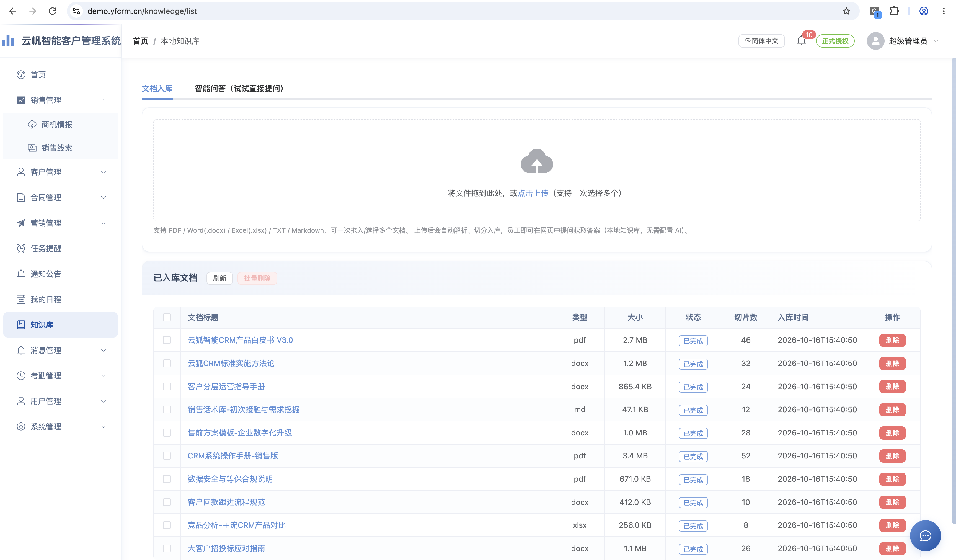Select 知识库 in the sidebar
Image resolution: width=956 pixels, height=560 pixels.
pos(61,325)
